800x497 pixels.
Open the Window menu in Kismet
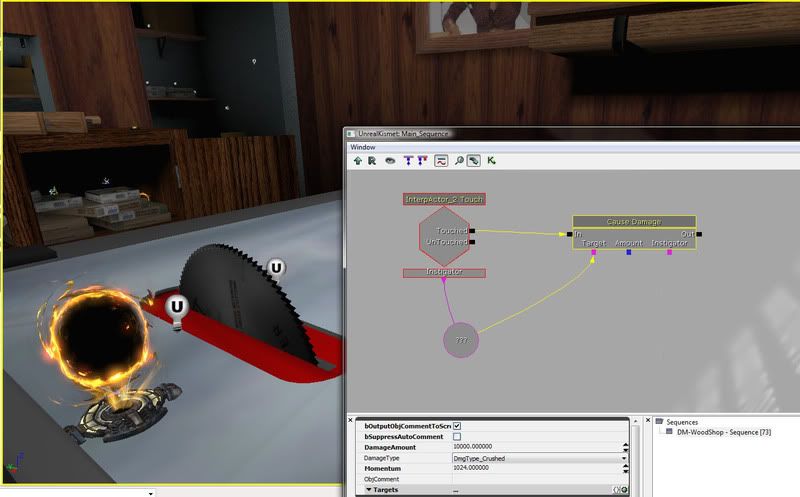coord(363,147)
